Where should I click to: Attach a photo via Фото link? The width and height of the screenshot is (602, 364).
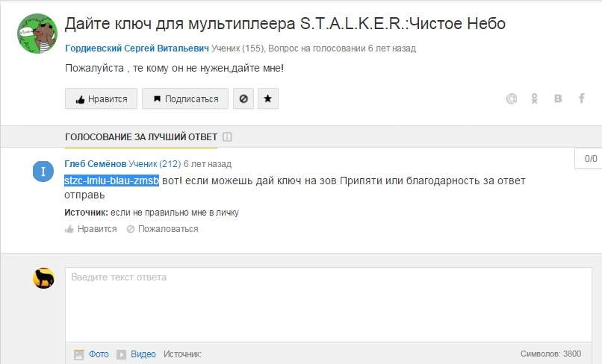coord(99,354)
